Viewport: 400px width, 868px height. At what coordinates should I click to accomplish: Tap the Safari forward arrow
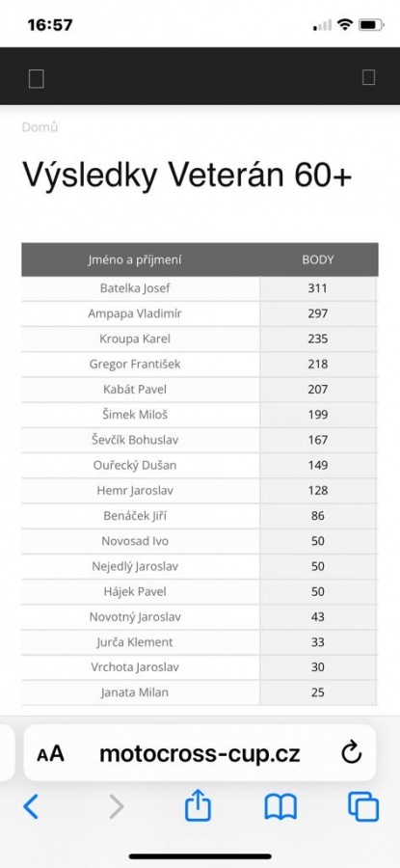tap(117, 806)
